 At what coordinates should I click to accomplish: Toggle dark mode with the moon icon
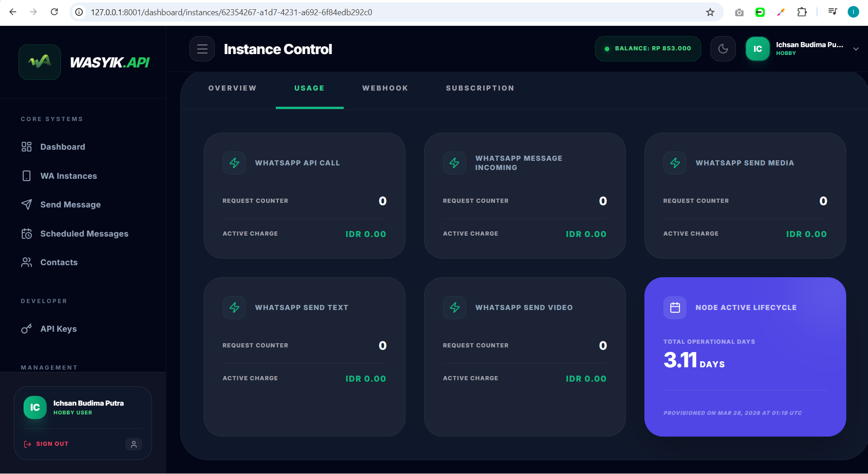point(723,49)
